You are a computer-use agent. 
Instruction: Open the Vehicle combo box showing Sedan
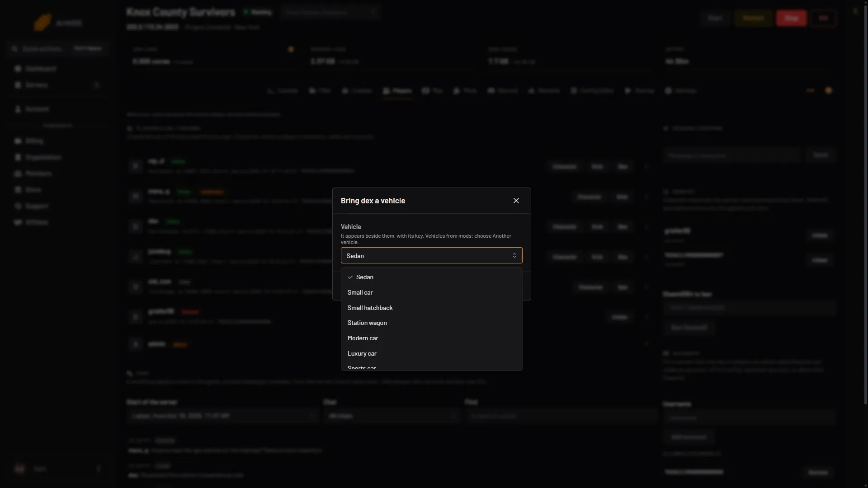point(431,256)
